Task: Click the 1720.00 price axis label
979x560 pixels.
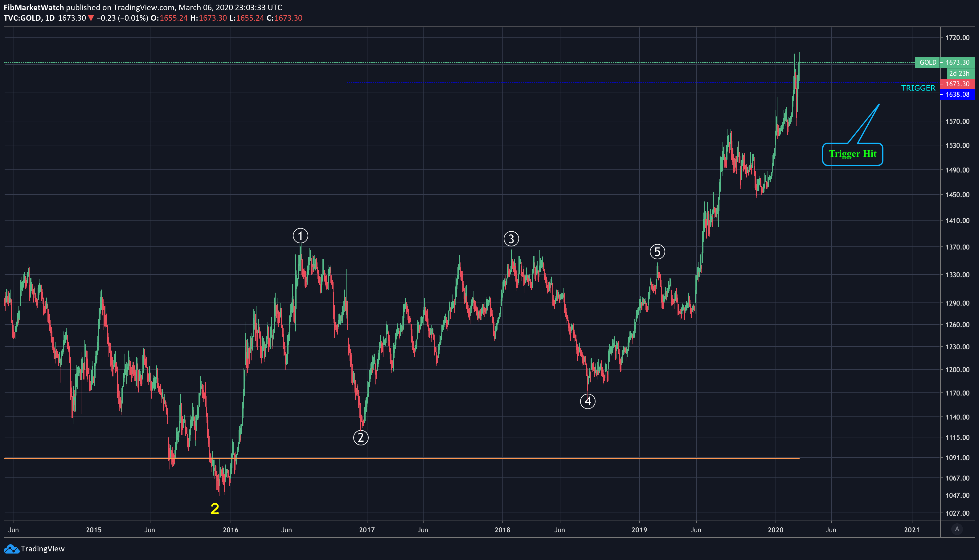Action: click(957, 38)
